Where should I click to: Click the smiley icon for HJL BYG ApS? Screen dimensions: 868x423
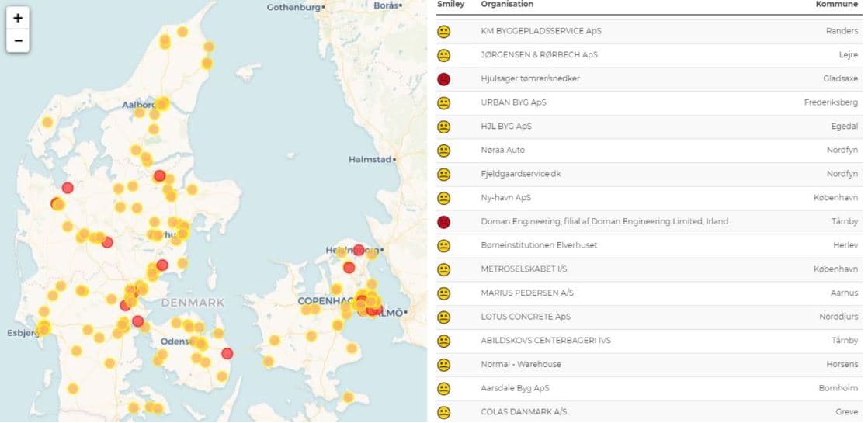click(443, 127)
